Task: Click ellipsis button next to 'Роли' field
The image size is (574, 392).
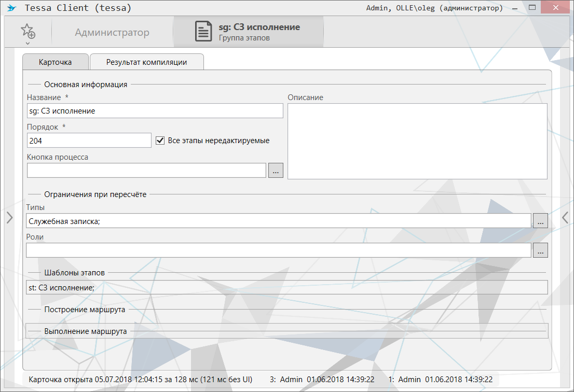Action: [540, 251]
